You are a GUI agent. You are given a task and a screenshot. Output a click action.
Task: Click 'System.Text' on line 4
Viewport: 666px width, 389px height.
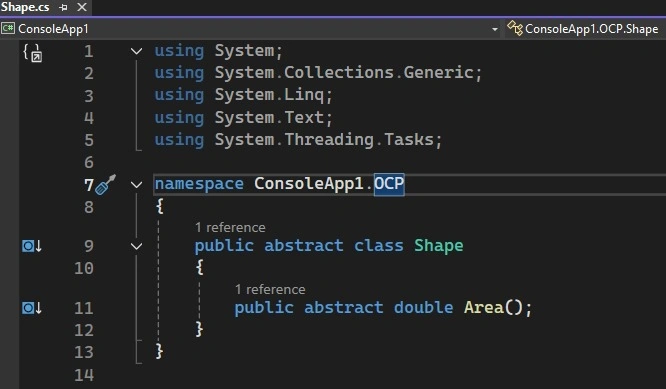click(x=269, y=117)
